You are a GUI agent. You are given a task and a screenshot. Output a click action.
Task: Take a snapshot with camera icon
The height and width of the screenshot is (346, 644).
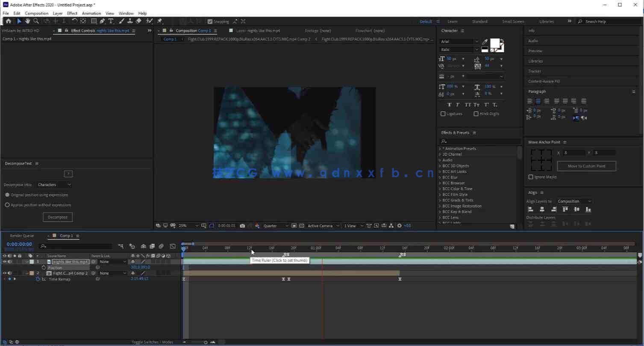tap(242, 226)
